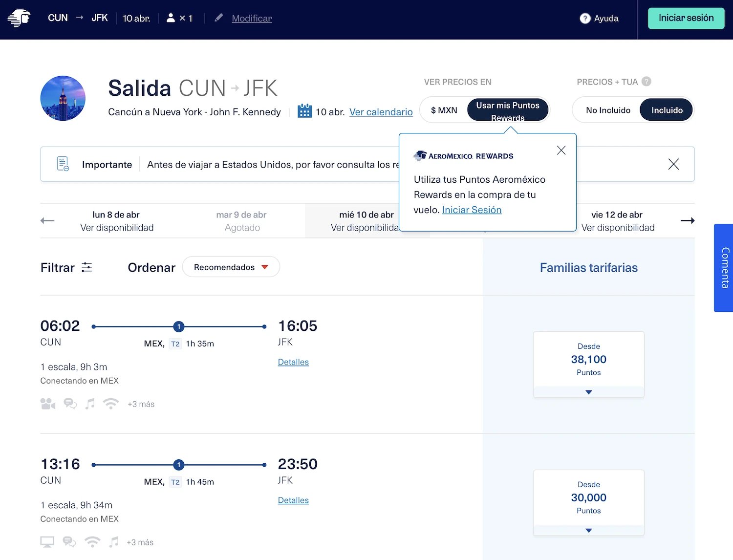733x560 pixels.
Task: Click Ayuda help text in header
Action: tap(606, 18)
